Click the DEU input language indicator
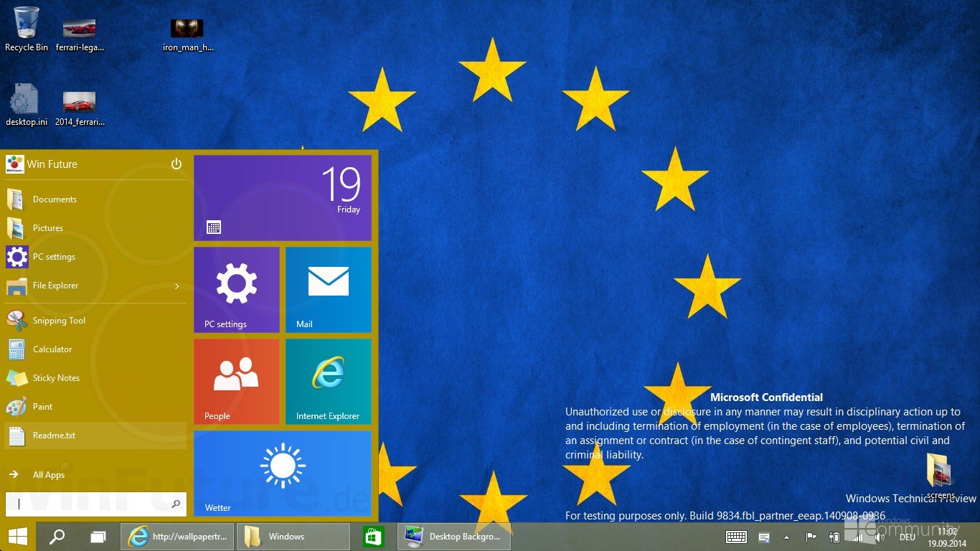Image resolution: width=980 pixels, height=551 pixels. tap(908, 537)
